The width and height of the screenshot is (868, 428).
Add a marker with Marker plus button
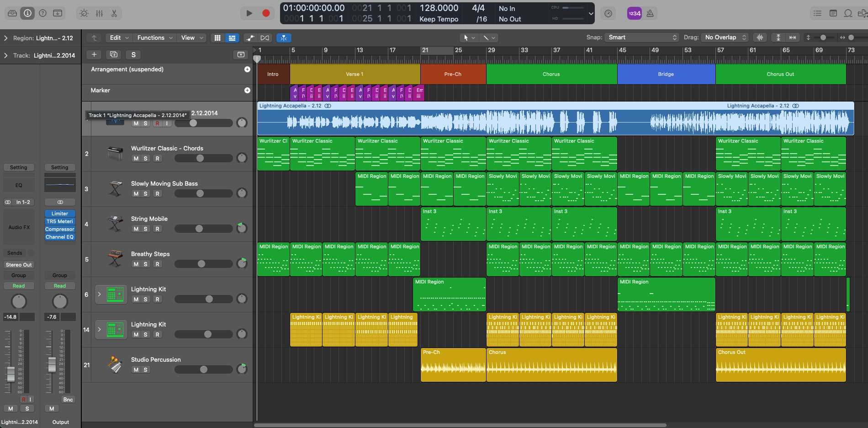click(x=247, y=91)
